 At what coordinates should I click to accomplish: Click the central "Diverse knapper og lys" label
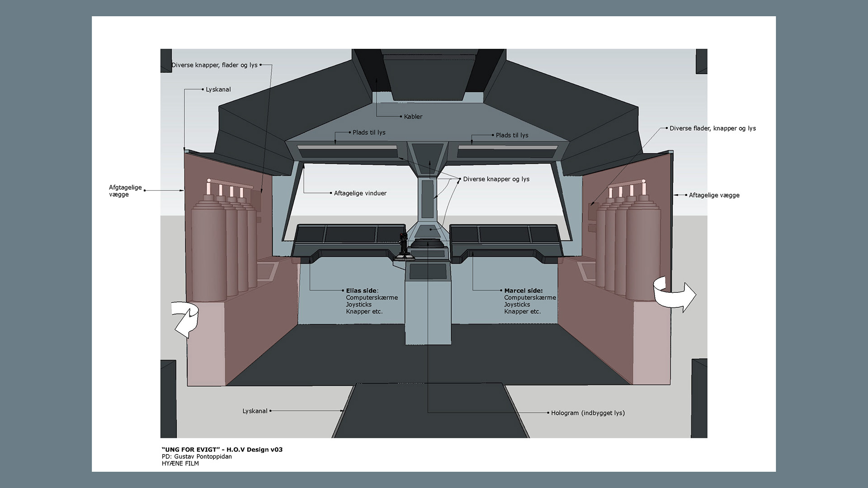[496, 179]
